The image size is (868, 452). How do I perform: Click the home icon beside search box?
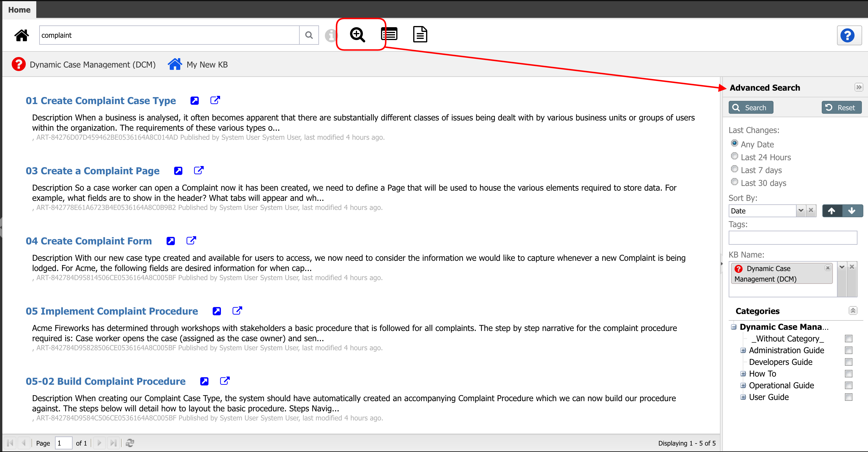tap(22, 35)
